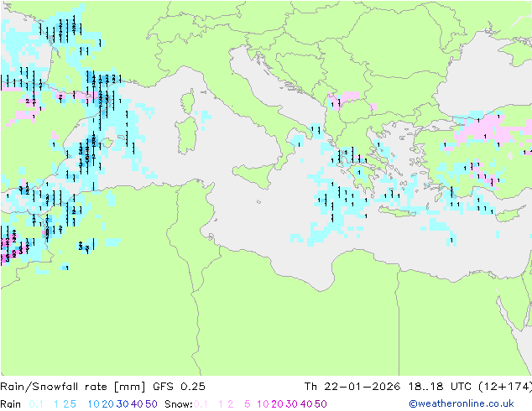The height and width of the screenshot is (411, 532).
Task: Select the 0.1 value in the Rain legend
Action: pos(36,404)
